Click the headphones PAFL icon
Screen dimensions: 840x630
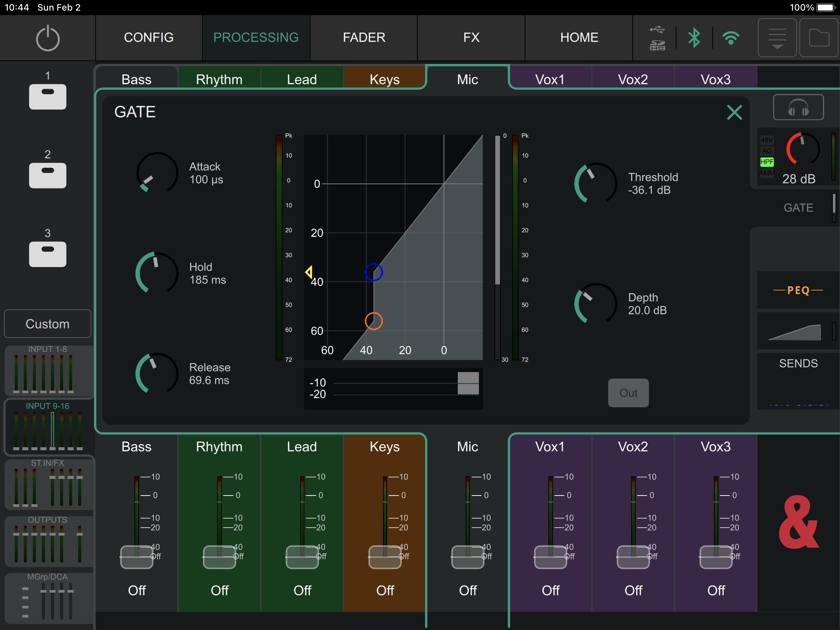(798, 108)
